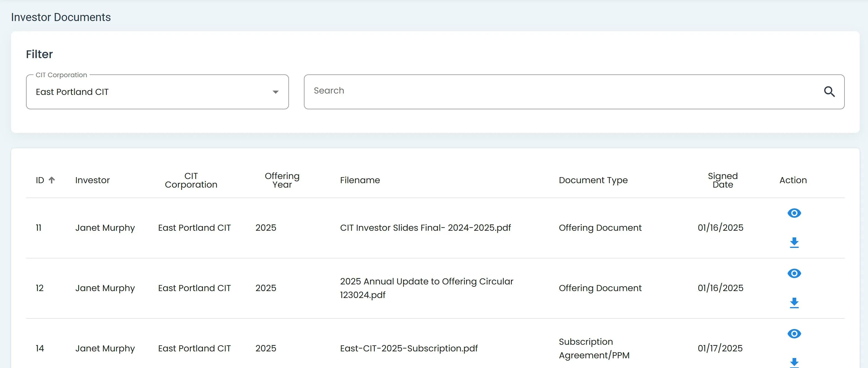
Task: View the CIT Investor Slides document
Action: pyautogui.click(x=794, y=213)
